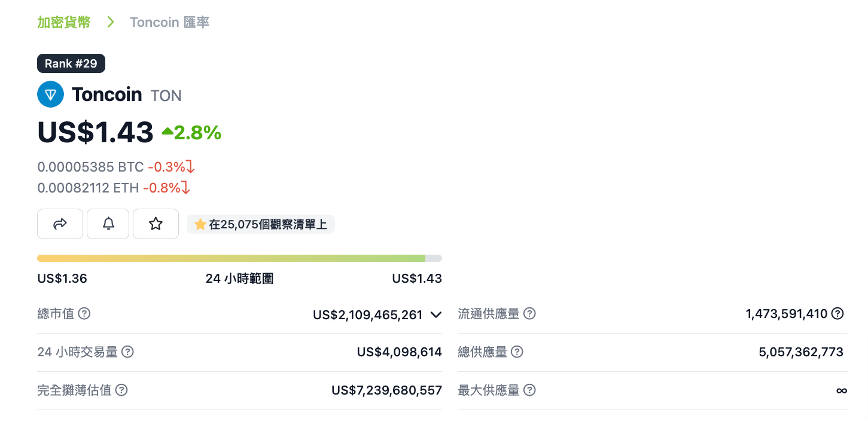Click the help icon after 1,473,591,410
The height and width of the screenshot is (437, 868).
pos(837,313)
